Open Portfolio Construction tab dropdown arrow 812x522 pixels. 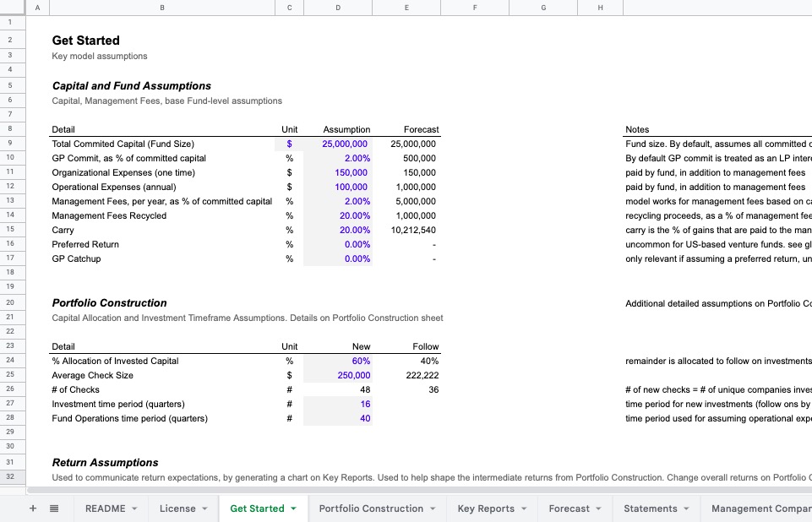pos(433,509)
